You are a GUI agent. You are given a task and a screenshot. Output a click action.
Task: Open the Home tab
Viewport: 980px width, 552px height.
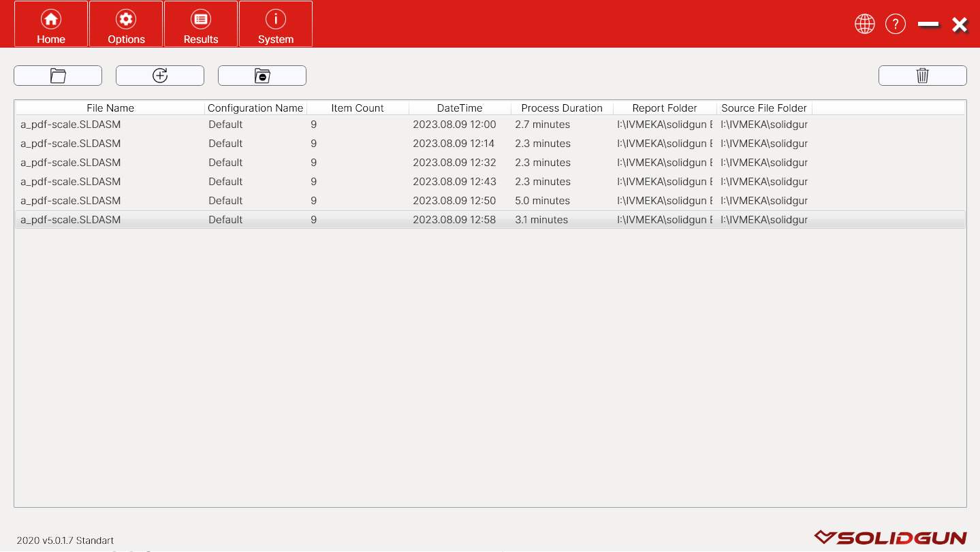tap(51, 24)
